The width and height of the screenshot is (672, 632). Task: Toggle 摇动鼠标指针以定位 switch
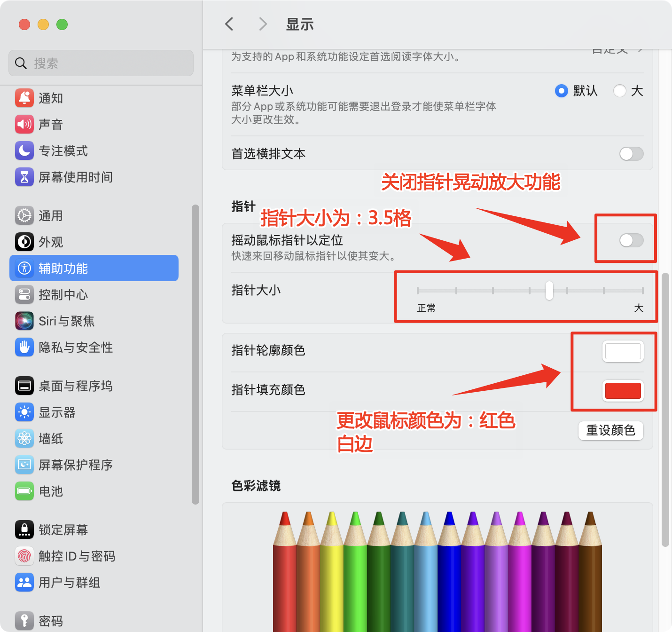[x=631, y=240]
